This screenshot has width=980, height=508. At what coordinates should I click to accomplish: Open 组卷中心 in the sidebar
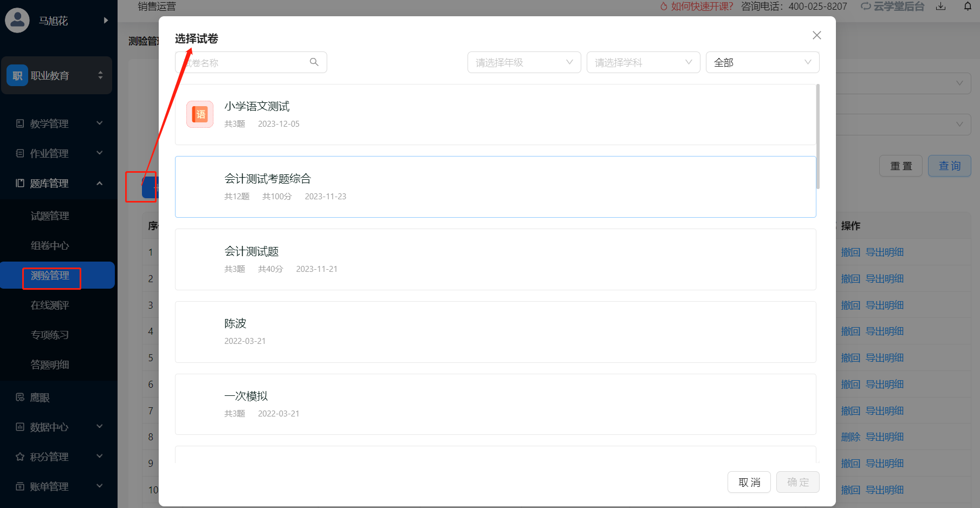click(50, 246)
